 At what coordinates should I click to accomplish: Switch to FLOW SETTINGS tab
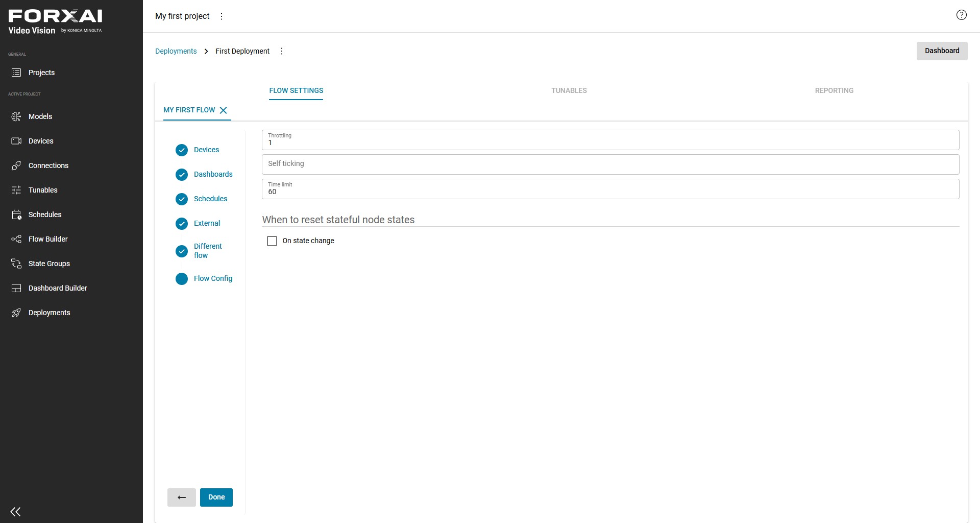click(x=296, y=90)
